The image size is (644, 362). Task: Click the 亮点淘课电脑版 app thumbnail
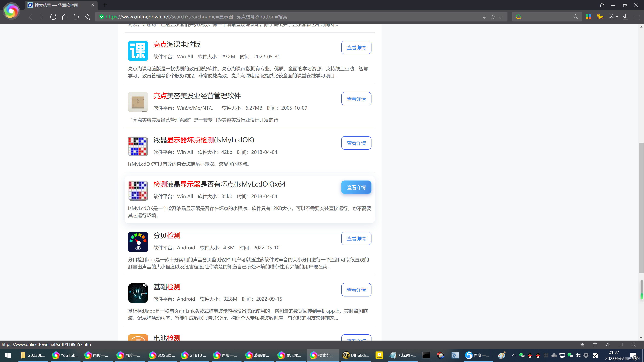(x=138, y=51)
